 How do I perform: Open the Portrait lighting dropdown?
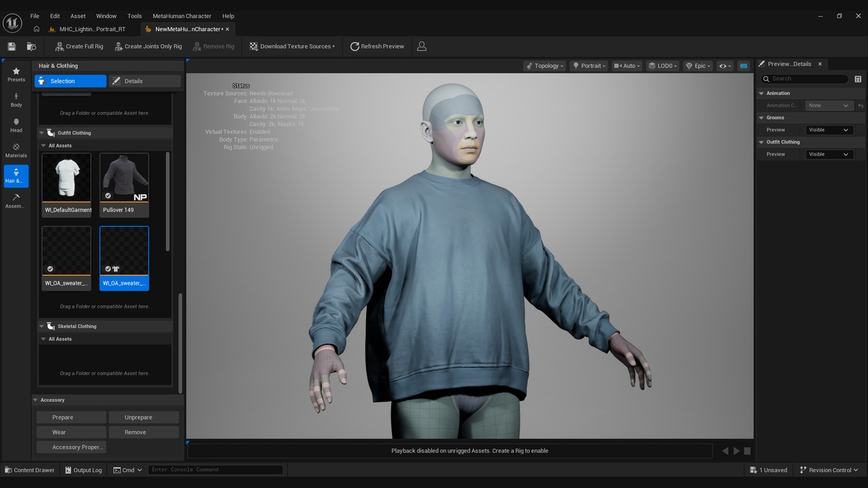(x=589, y=66)
